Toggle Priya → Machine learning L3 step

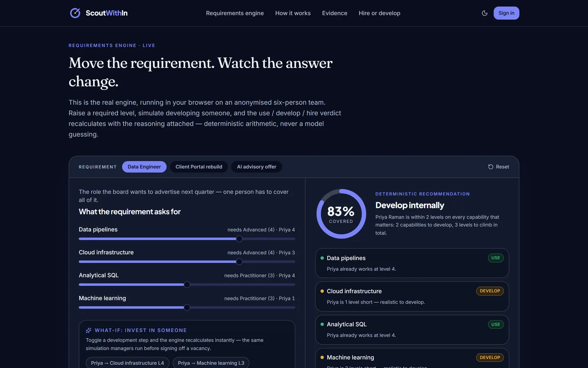[x=211, y=363]
